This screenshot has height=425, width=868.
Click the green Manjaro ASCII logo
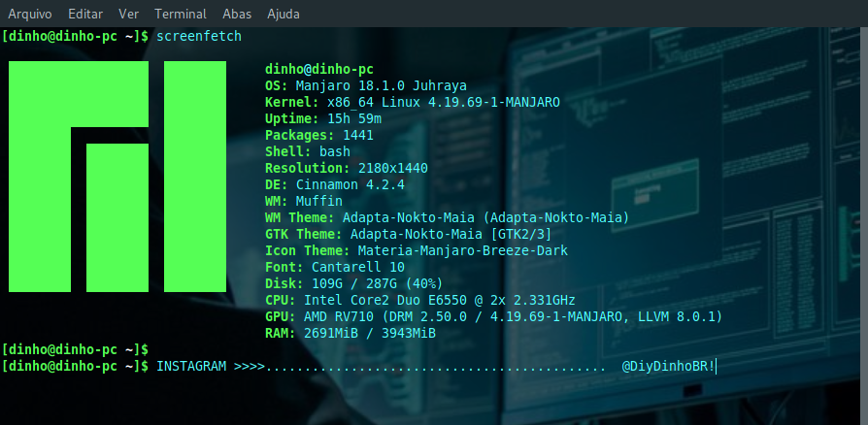pos(117,177)
